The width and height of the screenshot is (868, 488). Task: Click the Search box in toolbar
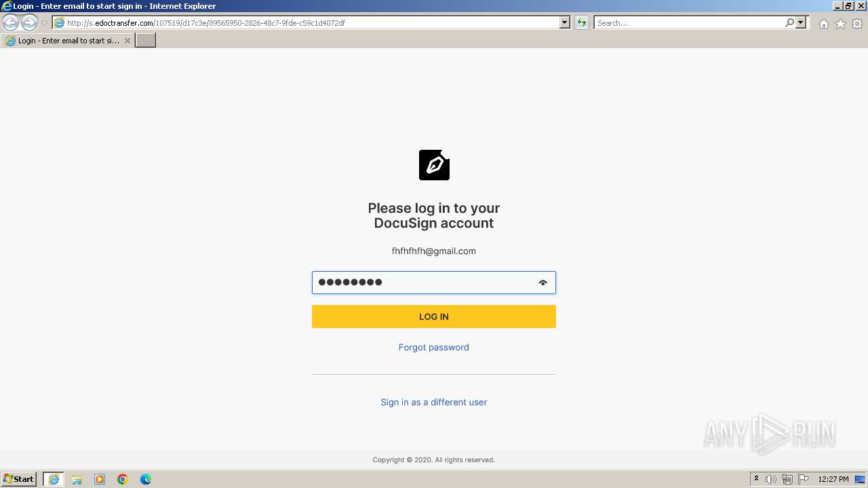[x=689, y=23]
